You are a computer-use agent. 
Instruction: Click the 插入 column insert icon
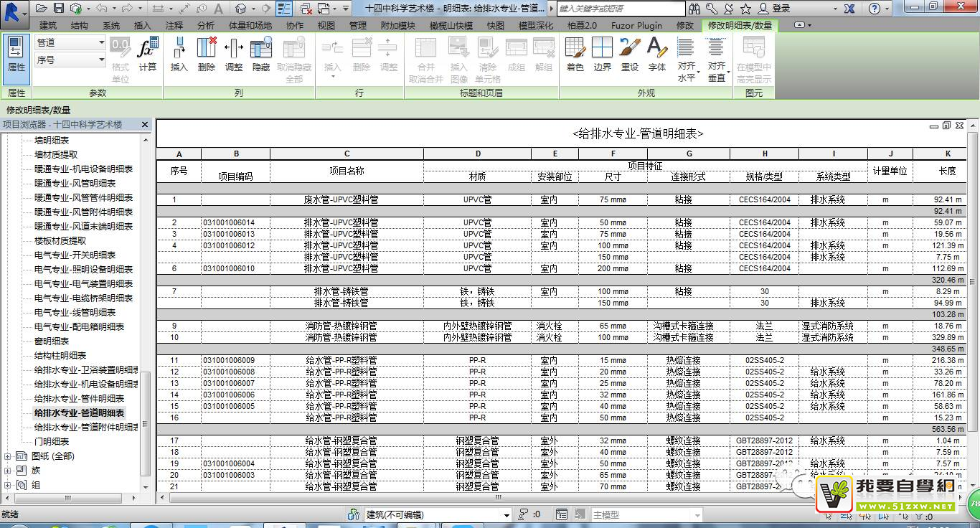pyautogui.click(x=179, y=55)
